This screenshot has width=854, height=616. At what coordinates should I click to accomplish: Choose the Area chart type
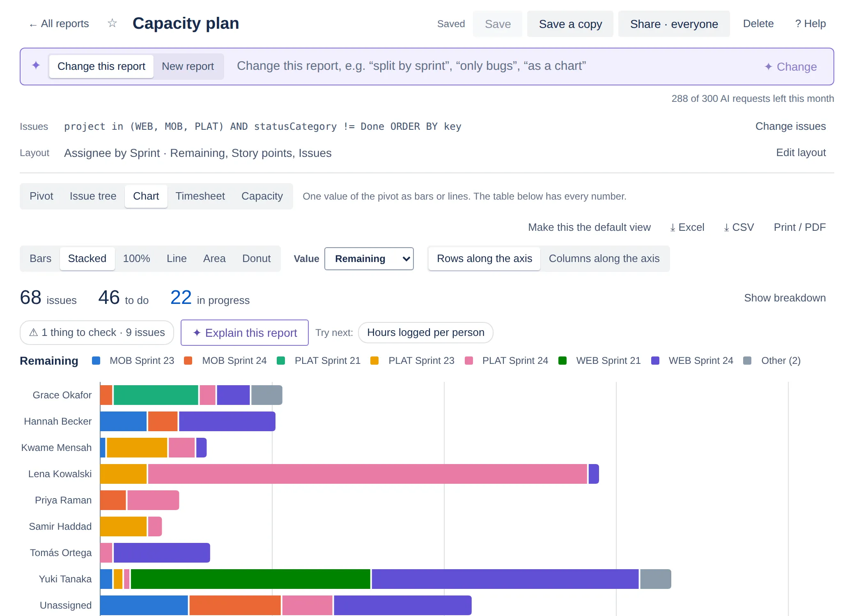[214, 258]
